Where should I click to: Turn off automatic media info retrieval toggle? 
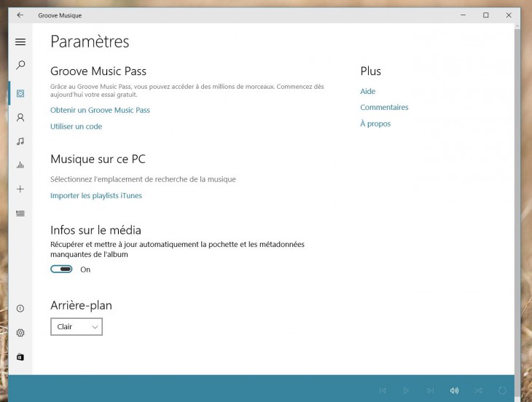pyautogui.click(x=61, y=269)
